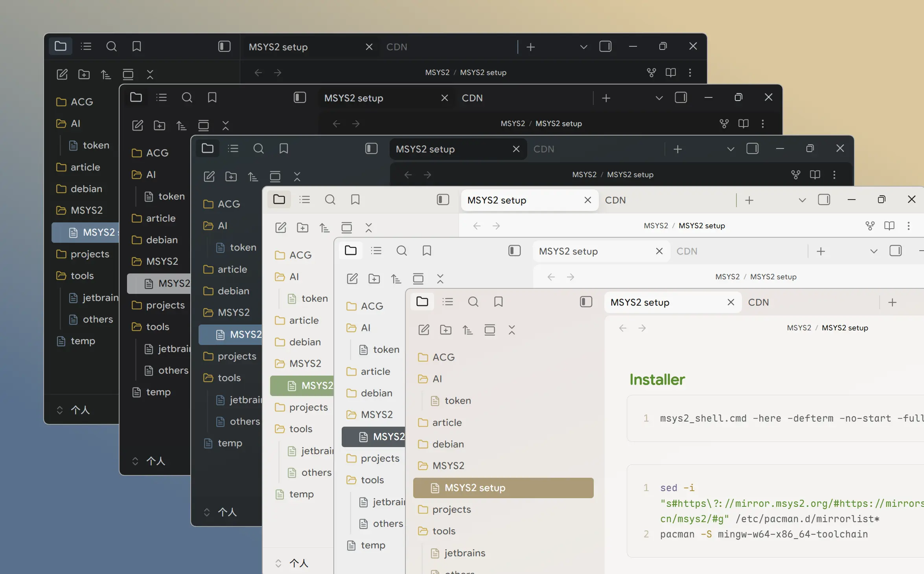Click the search icon in the frontmost window
Image resolution: width=924 pixels, height=574 pixels.
click(473, 302)
